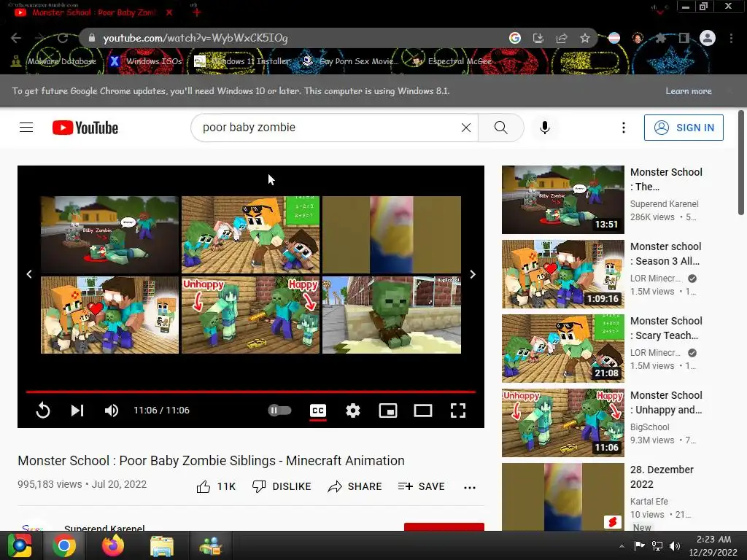Enable miniplayer mode

388,411
